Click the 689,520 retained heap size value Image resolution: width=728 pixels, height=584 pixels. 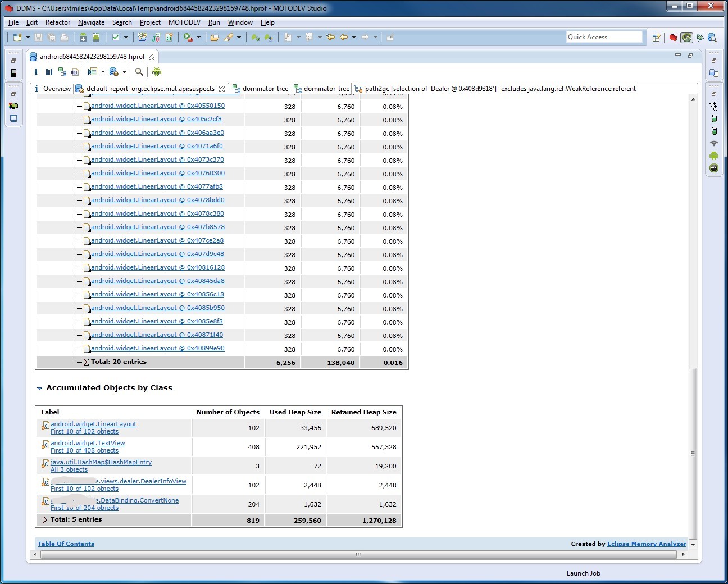tap(384, 428)
